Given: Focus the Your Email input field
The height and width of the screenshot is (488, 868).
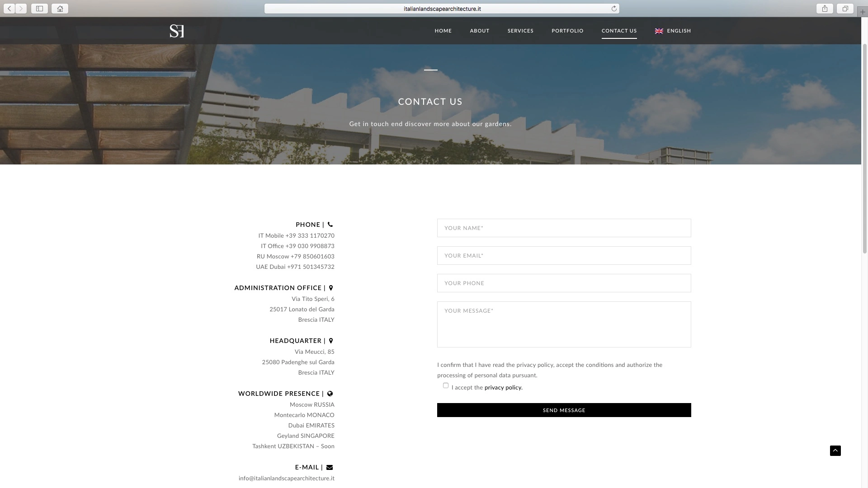Looking at the screenshot, I should pyautogui.click(x=564, y=255).
